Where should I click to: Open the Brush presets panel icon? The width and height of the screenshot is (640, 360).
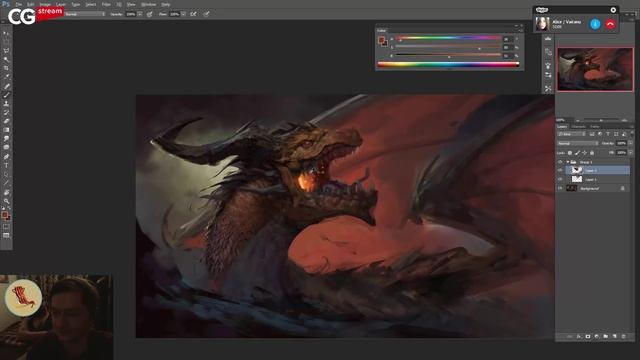(548, 75)
